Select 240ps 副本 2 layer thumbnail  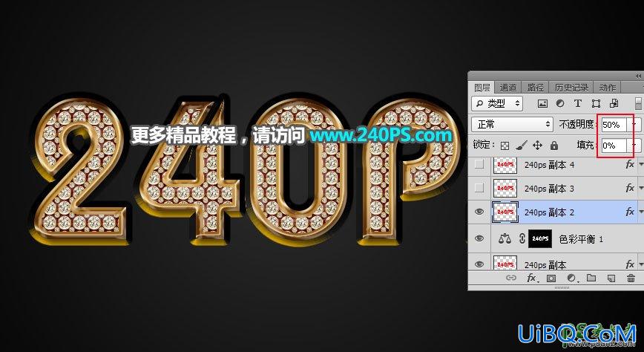pyautogui.click(x=505, y=212)
